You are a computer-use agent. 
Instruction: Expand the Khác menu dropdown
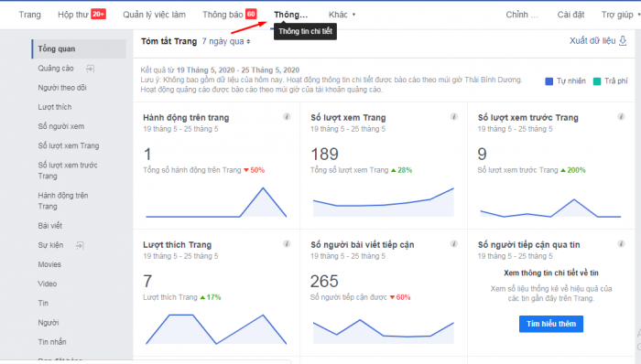[x=342, y=15]
